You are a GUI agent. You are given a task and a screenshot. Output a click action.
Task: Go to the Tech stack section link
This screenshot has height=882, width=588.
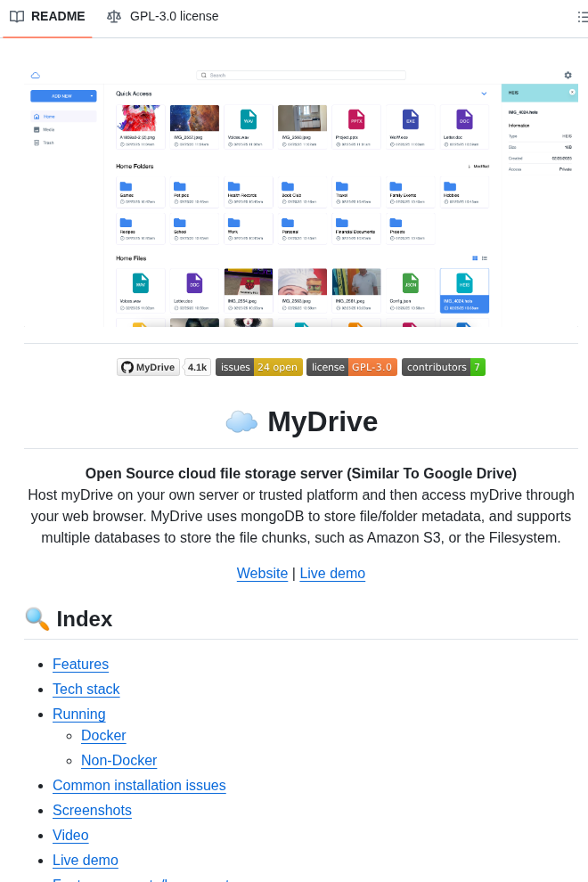[86, 689]
